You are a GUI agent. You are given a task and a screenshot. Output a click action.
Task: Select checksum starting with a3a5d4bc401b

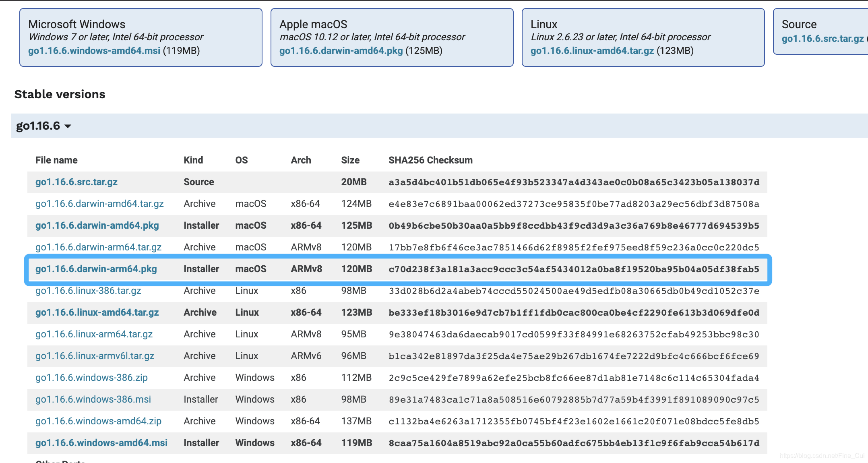pos(574,182)
